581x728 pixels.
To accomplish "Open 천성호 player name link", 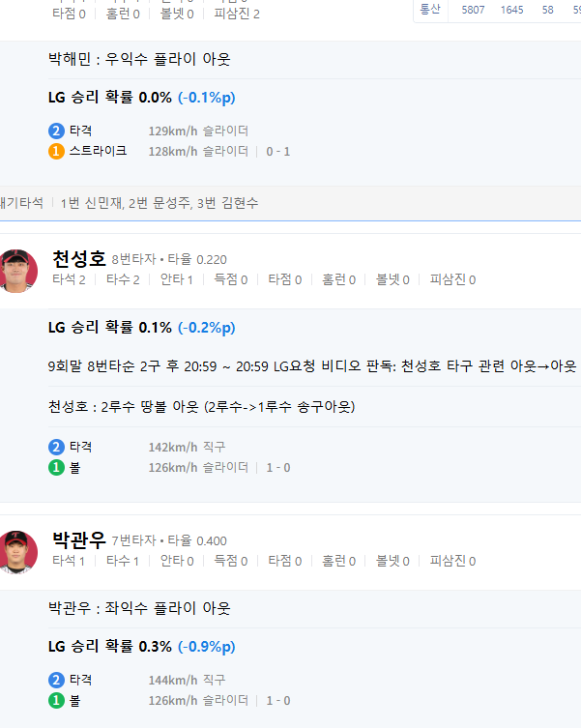I will point(79,259).
